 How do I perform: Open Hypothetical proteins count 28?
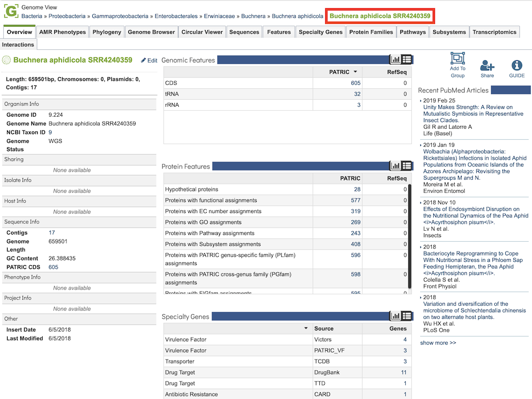pyautogui.click(x=357, y=189)
